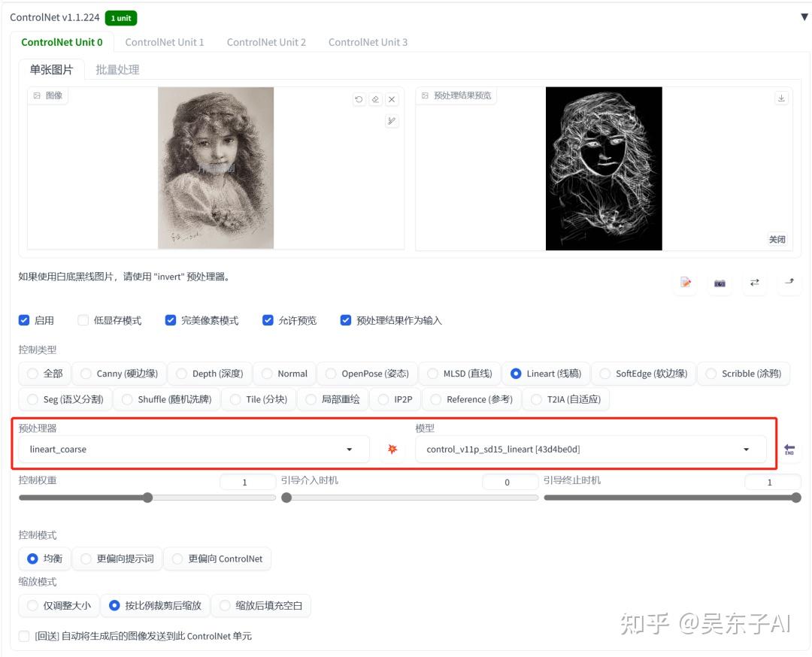This screenshot has width=812, height=657.
Task: Select the eraser icon in image panel
Action: [375, 99]
